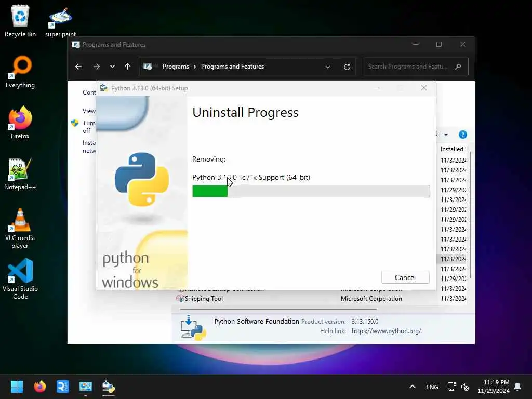
Task: Click the horizontal scrollbar in program list
Action: [278, 309]
